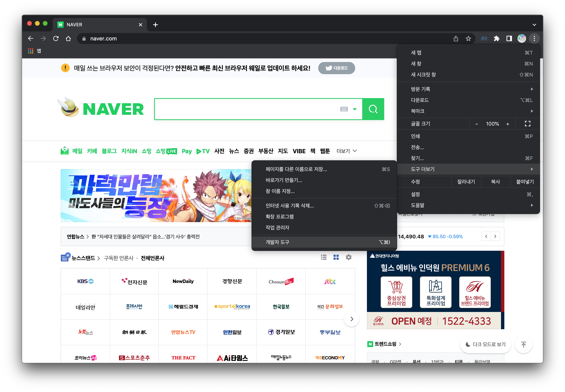The height and width of the screenshot is (392, 565).
Task: Increase zoom with the plus button
Action: pos(507,124)
